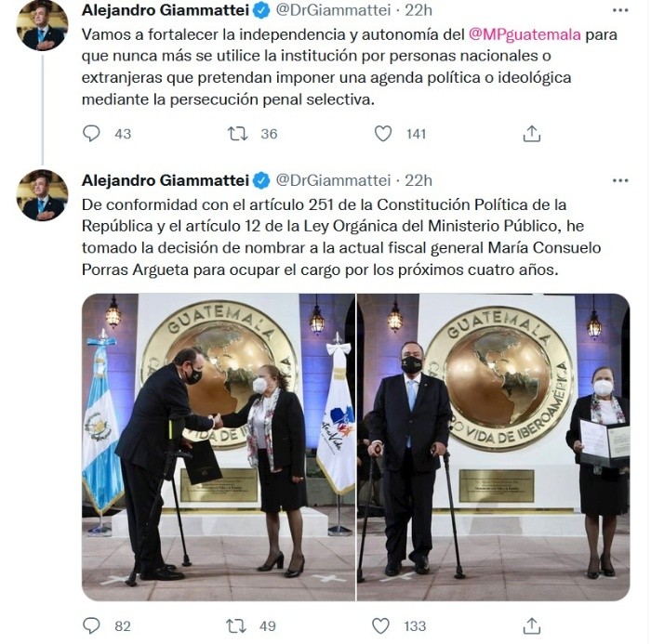Image resolution: width=651 pixels, height=644 pixels.
Task: Share the second tweet about Porras Argueta
Action: click(x=531, y=625)
